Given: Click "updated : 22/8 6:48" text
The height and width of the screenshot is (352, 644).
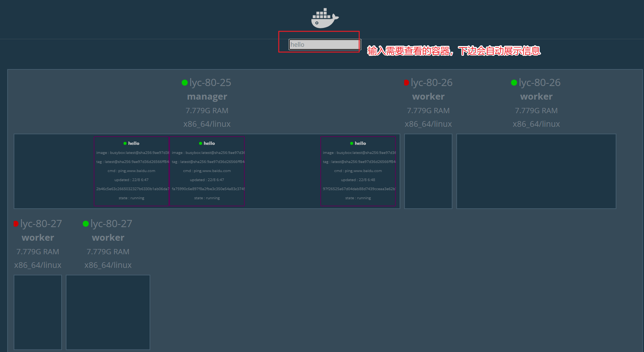Looking at the screenshot, I should pyautogui.click(x=358, y=180).
